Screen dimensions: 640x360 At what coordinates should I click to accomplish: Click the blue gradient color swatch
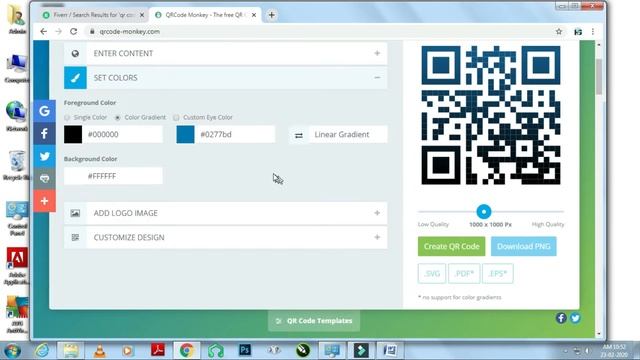[185, 135]
